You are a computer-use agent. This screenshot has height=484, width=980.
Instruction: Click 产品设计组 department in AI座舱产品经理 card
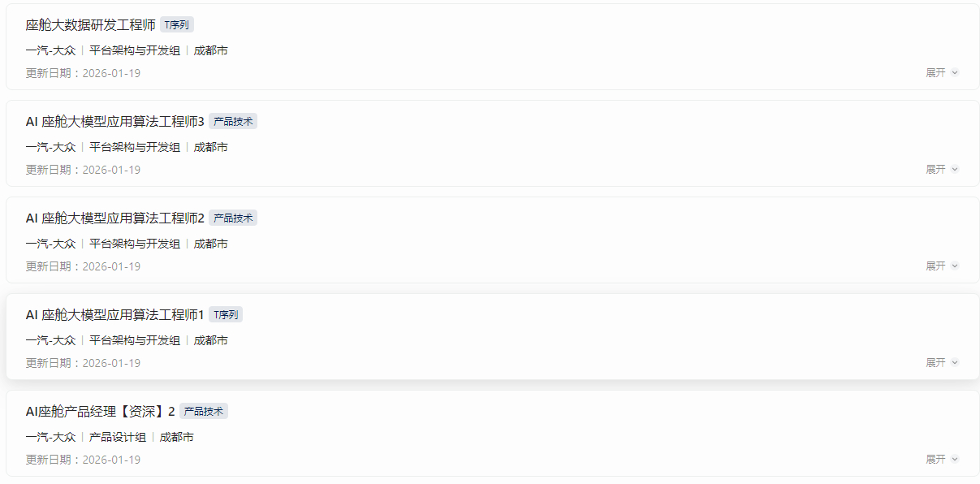pyautogui.click(x=118, y=438)
